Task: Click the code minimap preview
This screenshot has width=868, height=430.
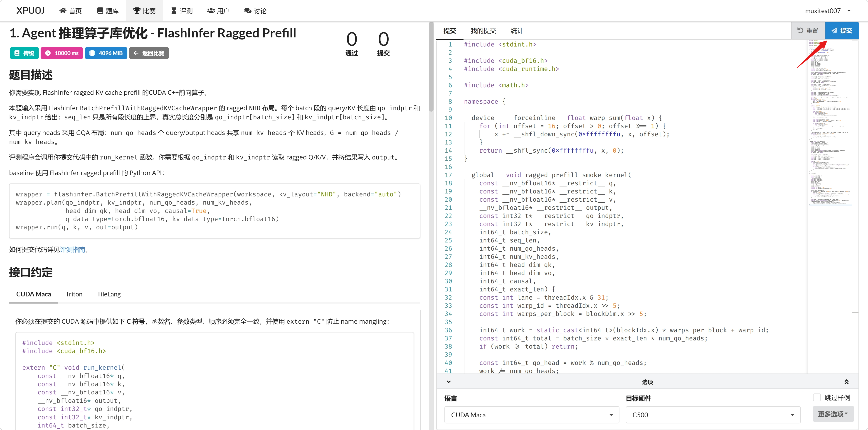Action: [831, 122]
